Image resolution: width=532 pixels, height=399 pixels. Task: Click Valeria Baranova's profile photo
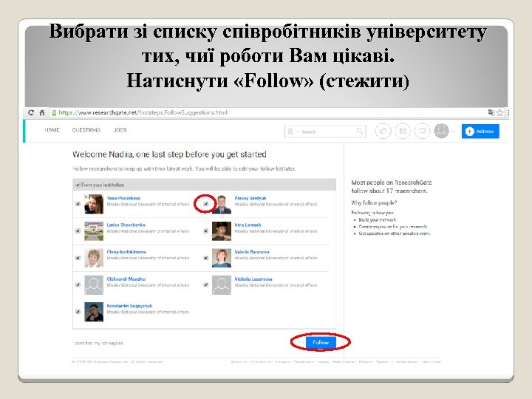pyautogui.click(x=222, y=258)
